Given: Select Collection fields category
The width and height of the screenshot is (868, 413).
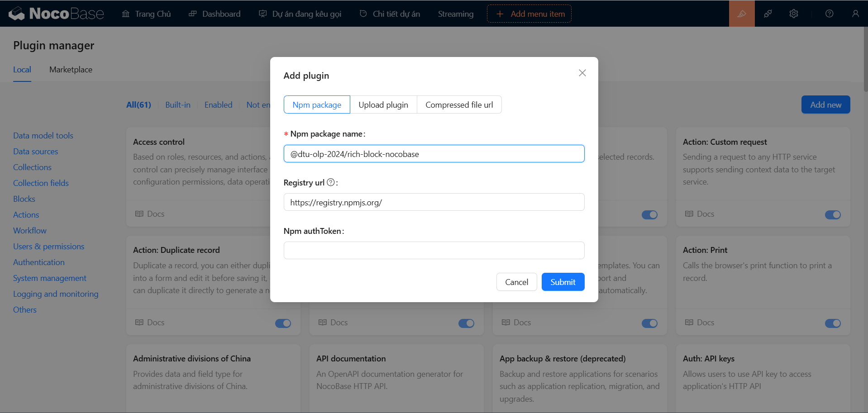Looking at the screenshot, I should click(41, 183).
